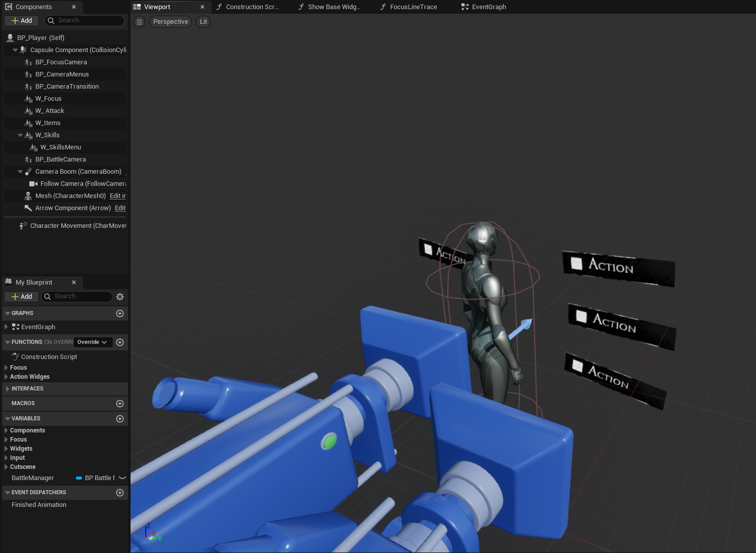Viewport: 756px width, 553px height.
Task: Add a new graph with plus icon
Action: [120, 313]
